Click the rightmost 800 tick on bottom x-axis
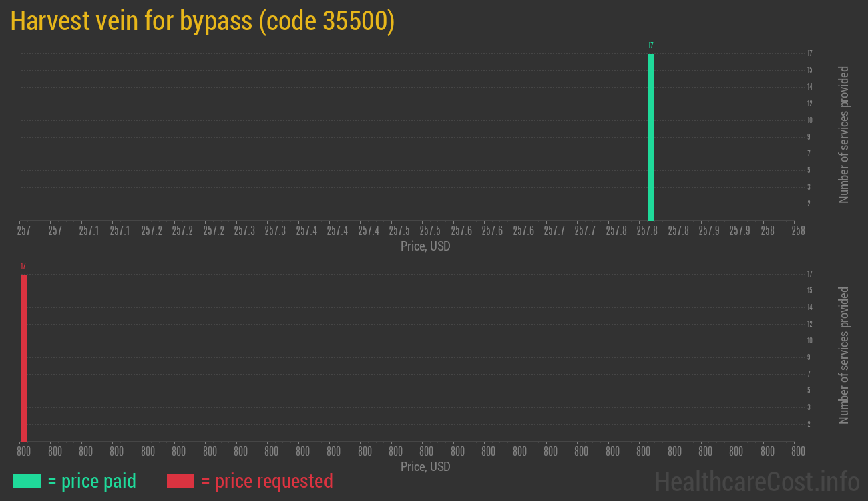Screen dimensions: 868x501 pos(798,452)
